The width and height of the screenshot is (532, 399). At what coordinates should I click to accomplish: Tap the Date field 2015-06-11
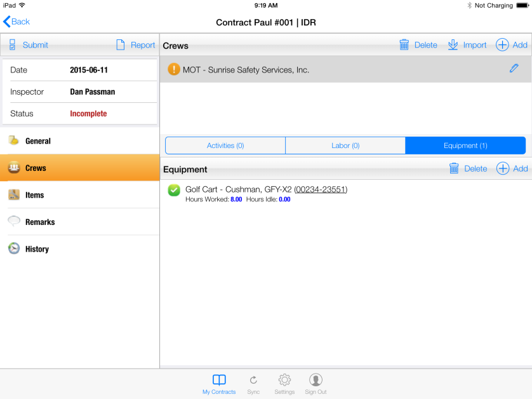click(x=89, y=70)
